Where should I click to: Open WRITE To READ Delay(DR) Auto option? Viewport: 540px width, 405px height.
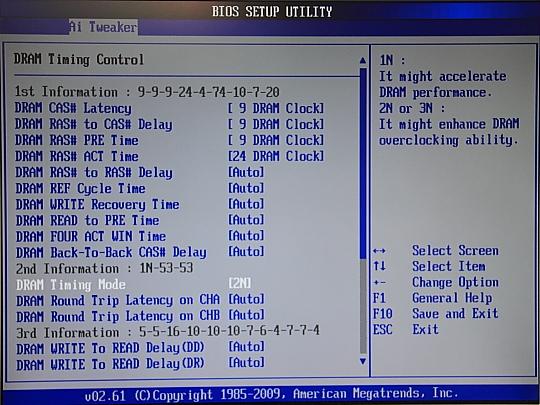tap(246, 363)
